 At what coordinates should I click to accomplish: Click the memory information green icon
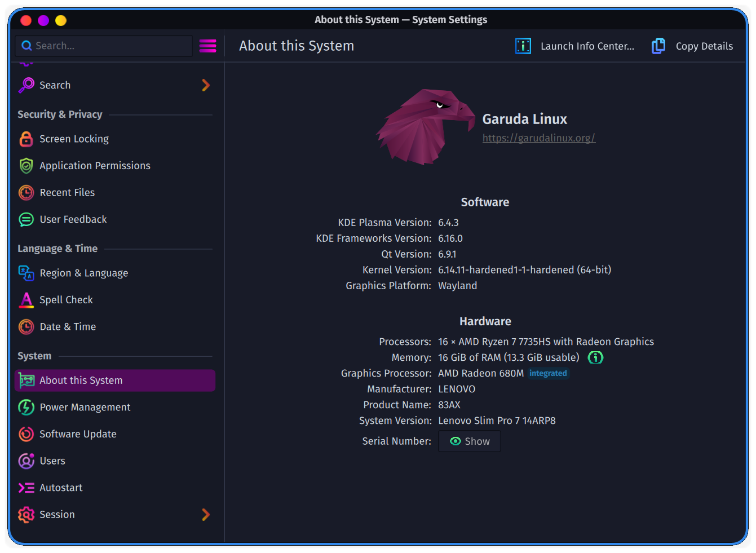click(x=595, y=357)
